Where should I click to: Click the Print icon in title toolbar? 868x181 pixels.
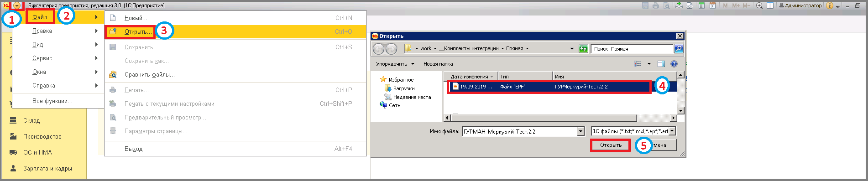[656, 5]
